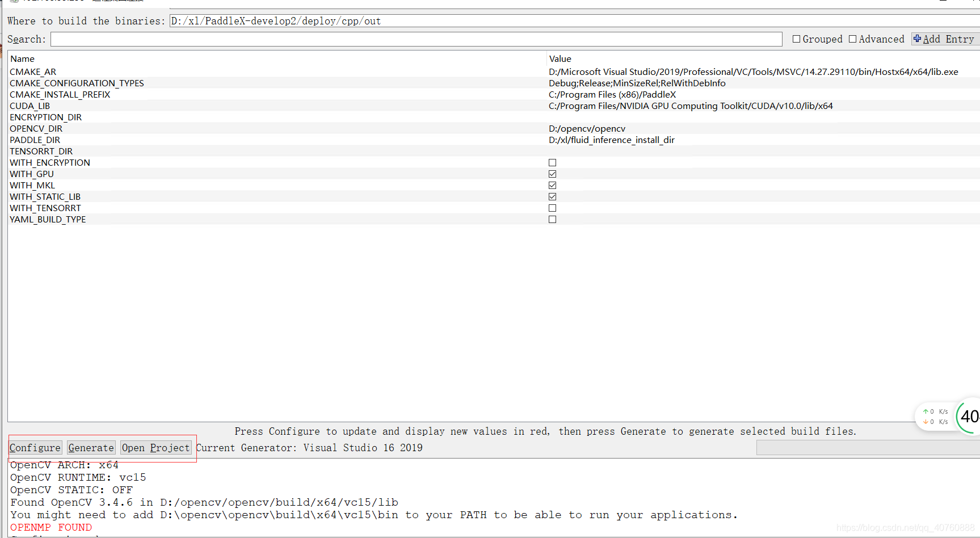Check the YAML_BUILD_TYPE checkbox

pos(552,220)
